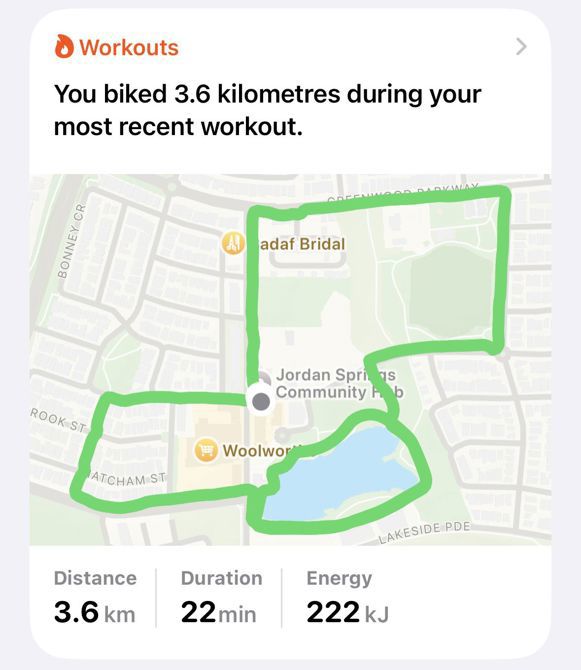Tap the Bonney Cr street label
This screenshot has height=670, width=581.
pos(68,241)
